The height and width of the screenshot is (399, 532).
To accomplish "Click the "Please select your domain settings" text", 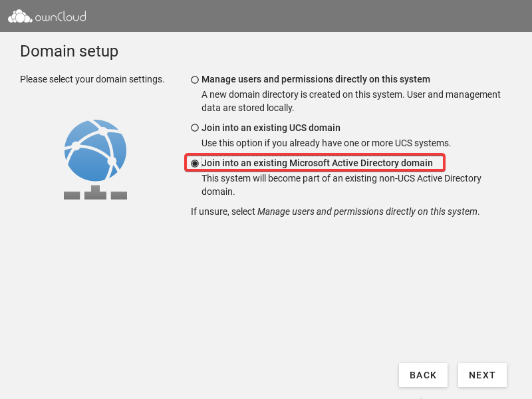I will tap(92, 79).
